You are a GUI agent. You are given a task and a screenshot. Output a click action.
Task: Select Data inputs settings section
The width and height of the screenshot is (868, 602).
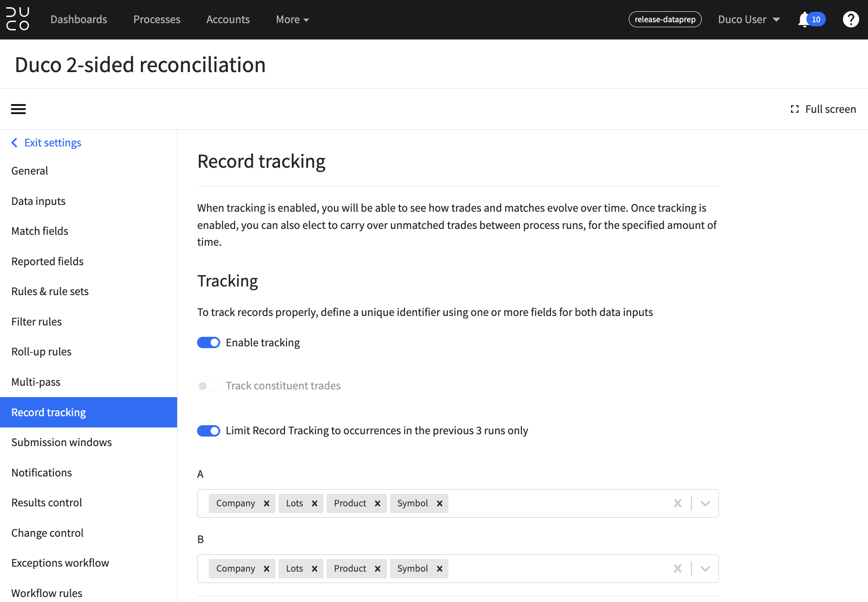click(x=88, y=201)
